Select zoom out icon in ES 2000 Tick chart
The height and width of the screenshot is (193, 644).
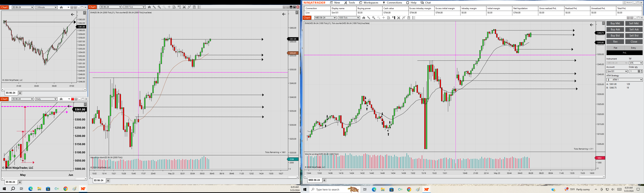[x=164, y=7]
